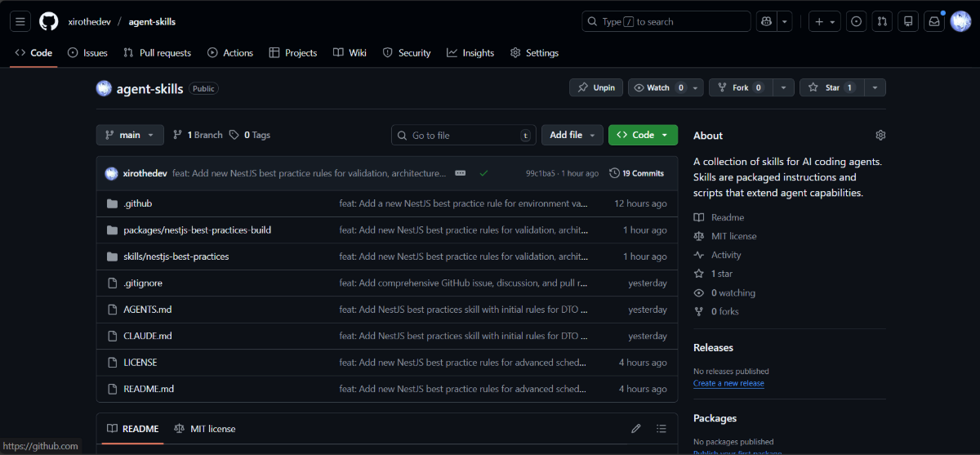Open the main branch dropdown
Viewport: 980px width, 455px height.
[x=130, y=135]
